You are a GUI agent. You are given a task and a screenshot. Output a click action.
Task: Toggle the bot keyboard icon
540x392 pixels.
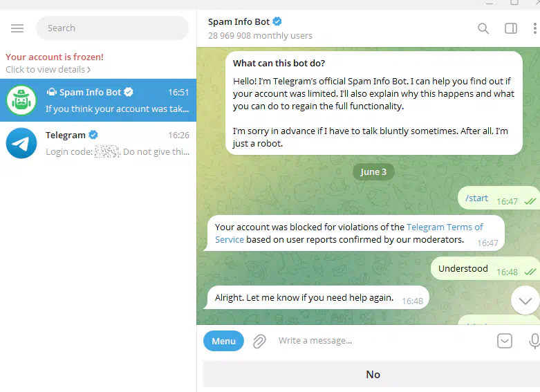click(x=505, y=341)
